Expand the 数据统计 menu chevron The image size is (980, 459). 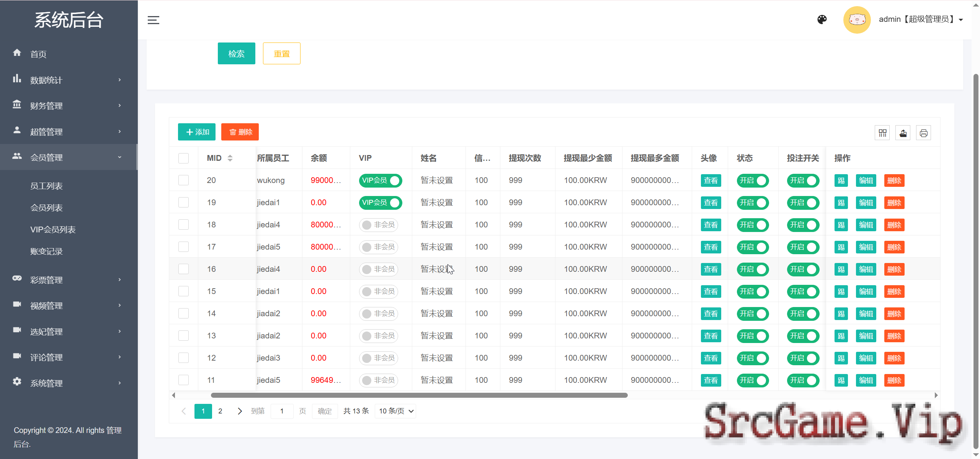point(119,80)
